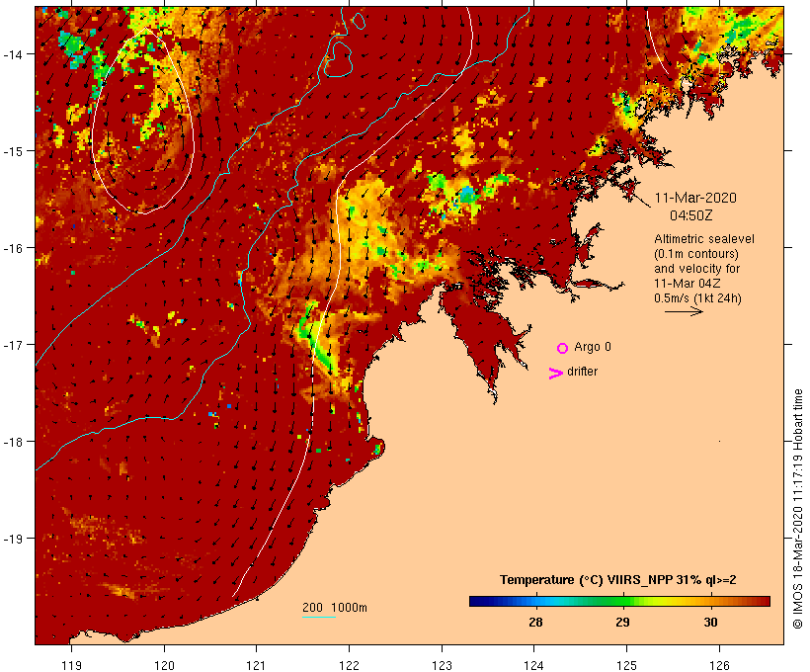This screenshot has height=672, width=810.
Task: Click the small closed cyan contour loop near 122E
Action: (359, 21)
